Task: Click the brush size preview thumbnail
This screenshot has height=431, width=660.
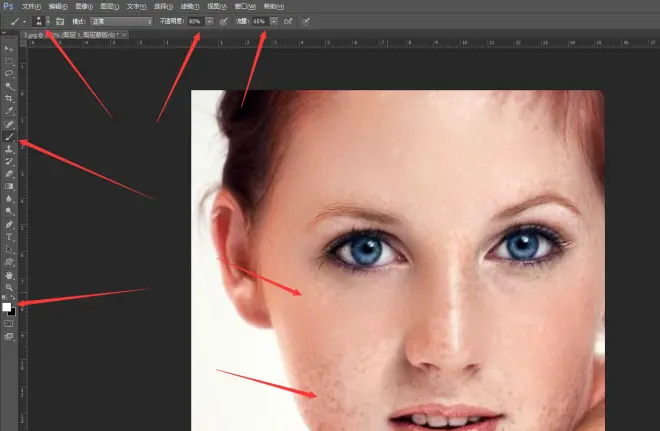Action: pyautogui.click(x=39, y=21)
